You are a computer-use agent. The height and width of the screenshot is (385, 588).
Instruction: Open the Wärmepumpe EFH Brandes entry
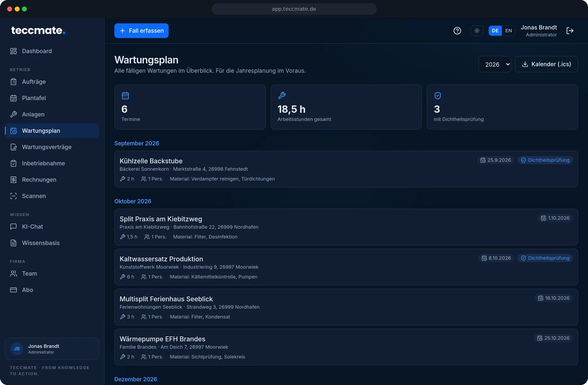coord(346,347)
